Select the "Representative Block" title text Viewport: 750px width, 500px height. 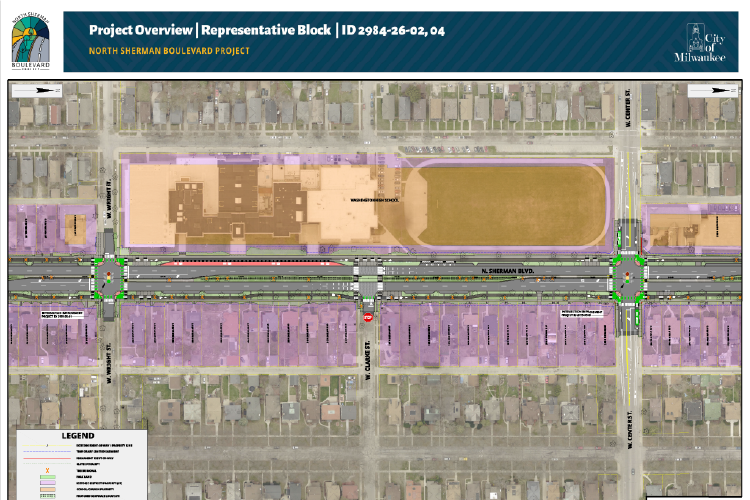266,30
